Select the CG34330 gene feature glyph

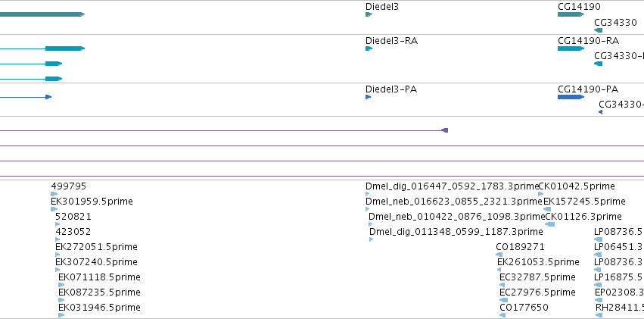coord(599,30)
